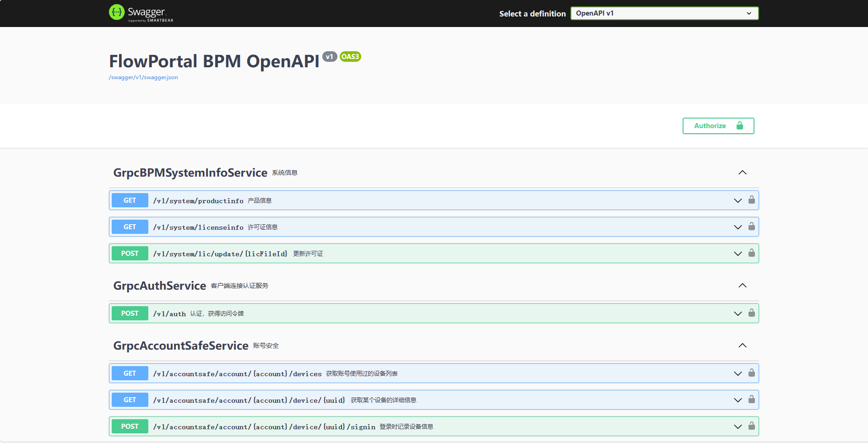
Task: Expand the /v1/auth endpoint chevron
Action: point(738,313)
